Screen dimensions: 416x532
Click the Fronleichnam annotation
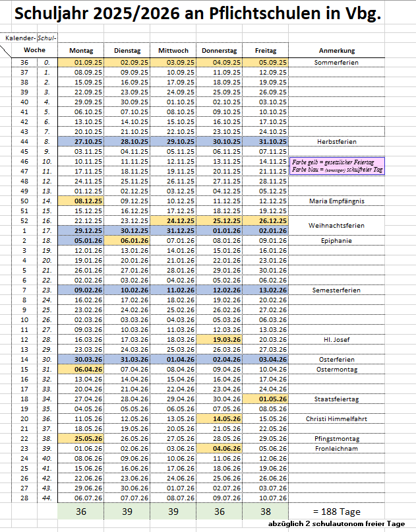pos(336,448)
